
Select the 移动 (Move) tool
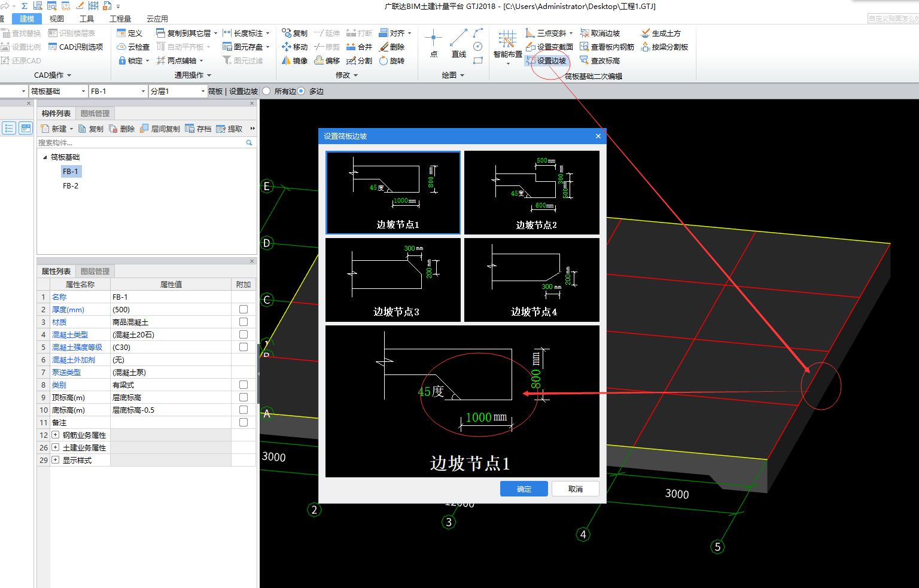(294, 47)
